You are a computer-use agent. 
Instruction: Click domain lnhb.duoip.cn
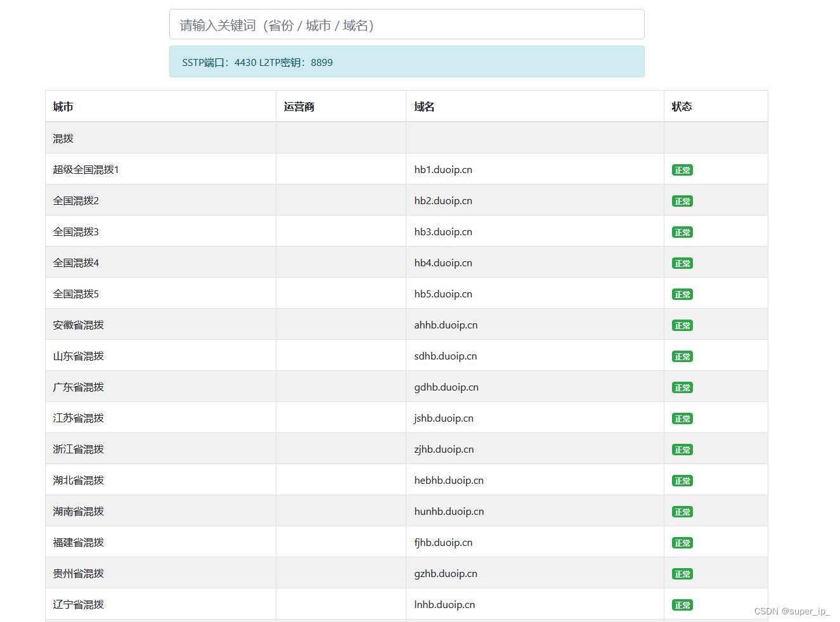pyautogui.click(x=444, y=604)
